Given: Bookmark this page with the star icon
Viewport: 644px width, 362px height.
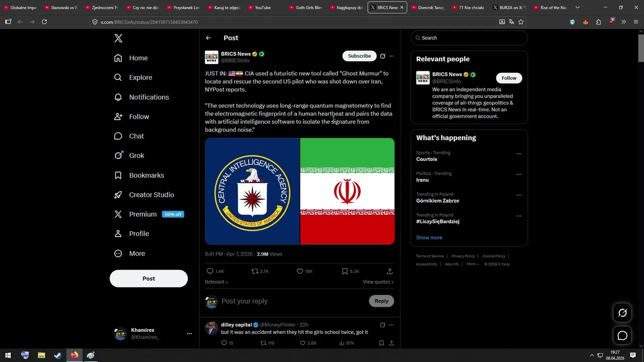Looking at the screenshot, I should tap(521, 22).
